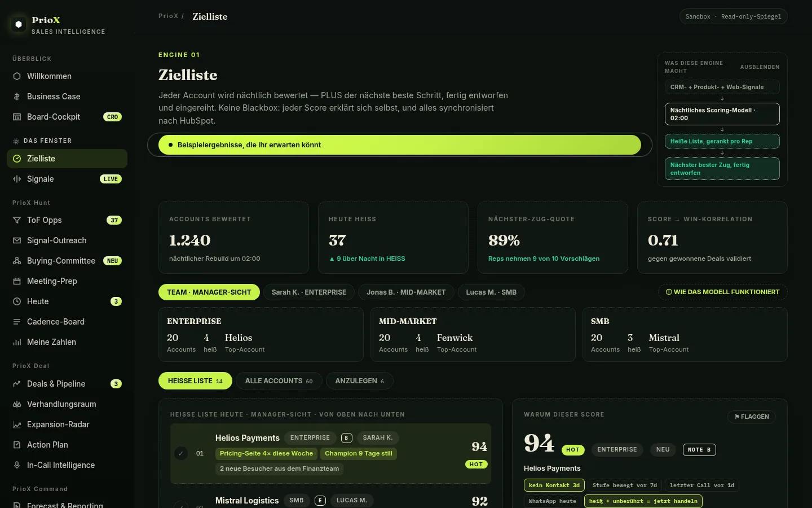Click the Deals & Pipeline trend icon
The image size is (812, 508).
click(x=17, y=384)
